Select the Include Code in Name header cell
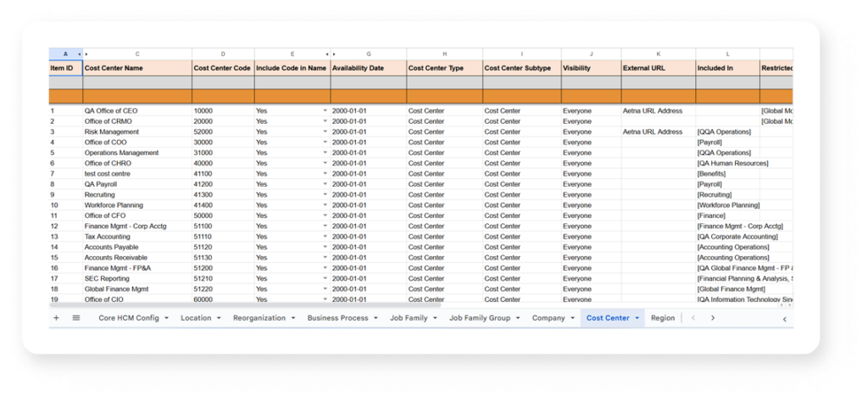The image size is (868, 403). [292, 68]
